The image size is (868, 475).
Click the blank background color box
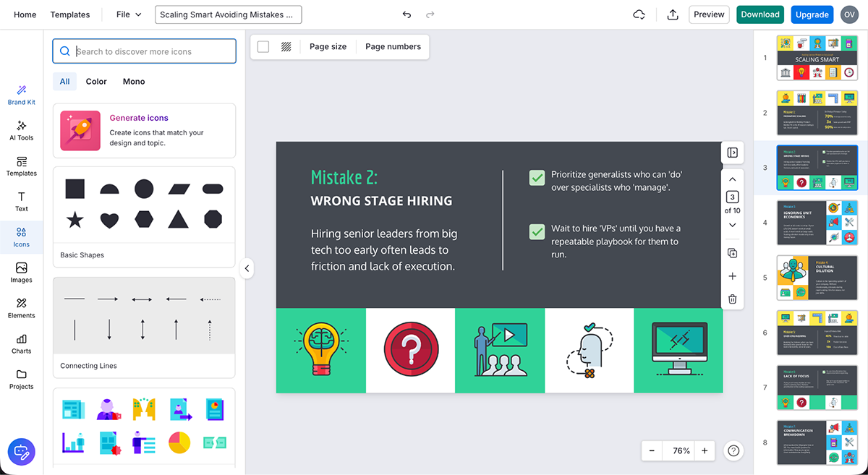pyautogui.click(x=263, y=46)
